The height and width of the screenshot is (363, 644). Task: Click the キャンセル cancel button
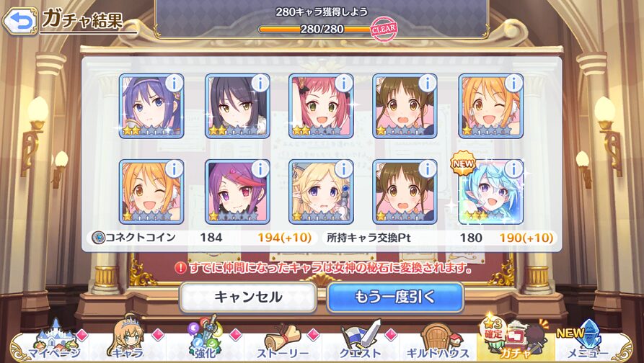click(248, 297)
